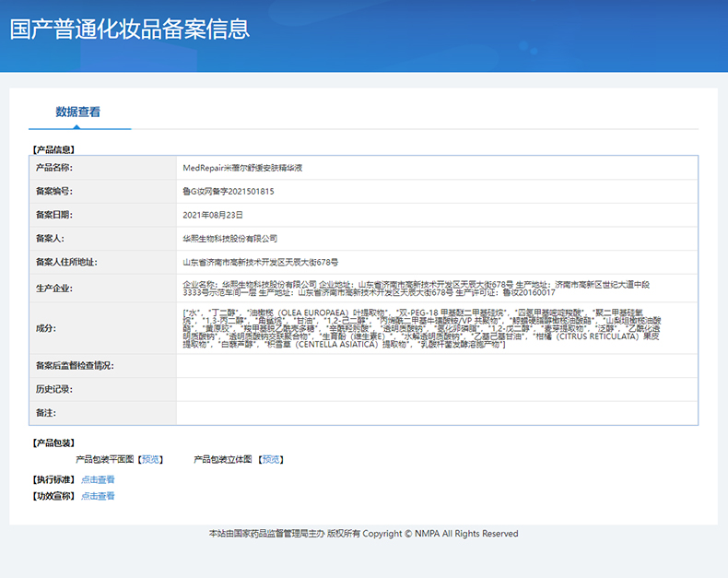This screenshot has width=728, height=578.
Task: Click the 备案人住所地址 address value
Action: [261, 262]
